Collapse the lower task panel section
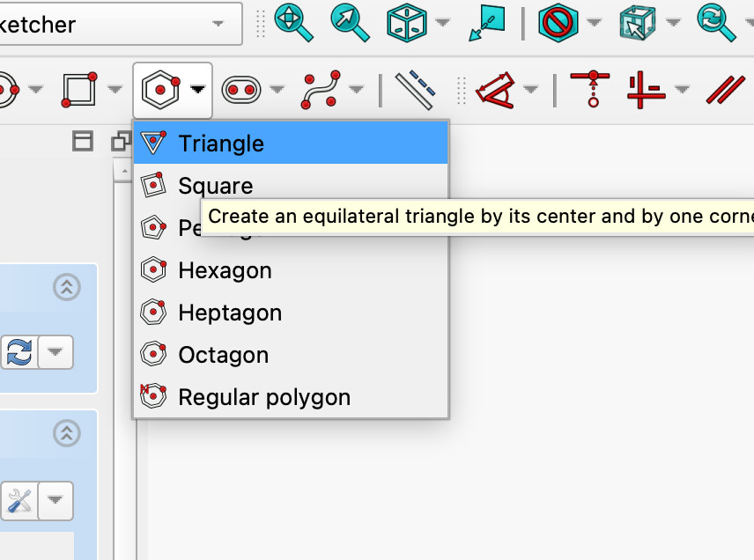The image size is (754, 560). [67, 433]
